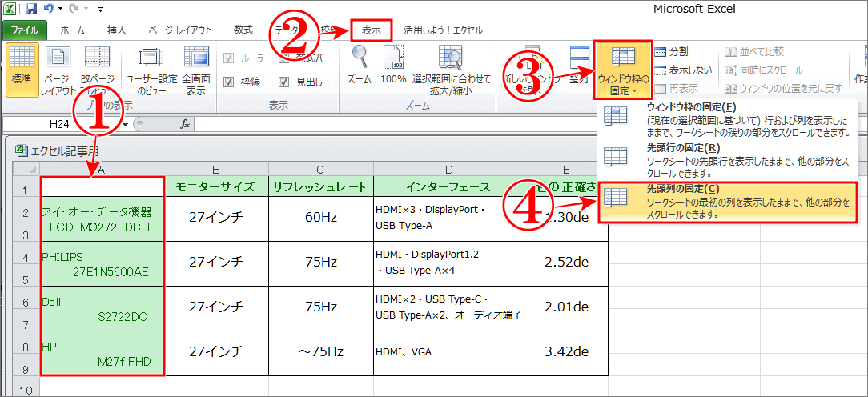
Task: Click cell HDMI・DisplayPort1.2・USB Type-A×4
Action: pyautogui.click(x=449, y=263)
